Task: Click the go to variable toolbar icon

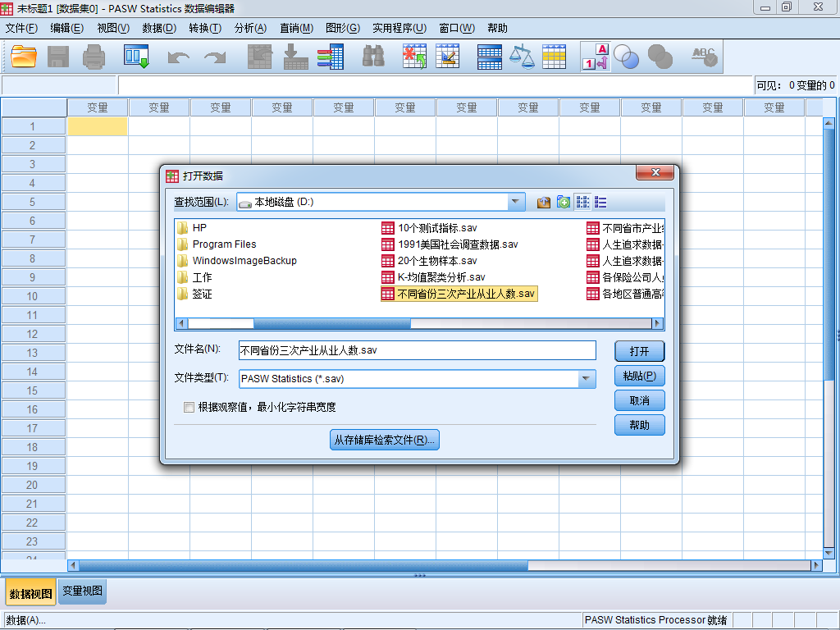Action: click(295, 57)
